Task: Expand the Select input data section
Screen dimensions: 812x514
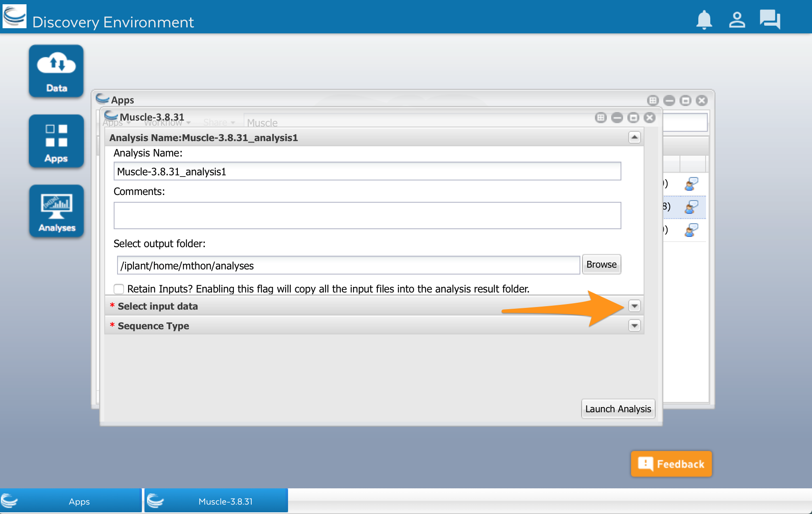Action: pyautogui.click(x=635, y=306)
